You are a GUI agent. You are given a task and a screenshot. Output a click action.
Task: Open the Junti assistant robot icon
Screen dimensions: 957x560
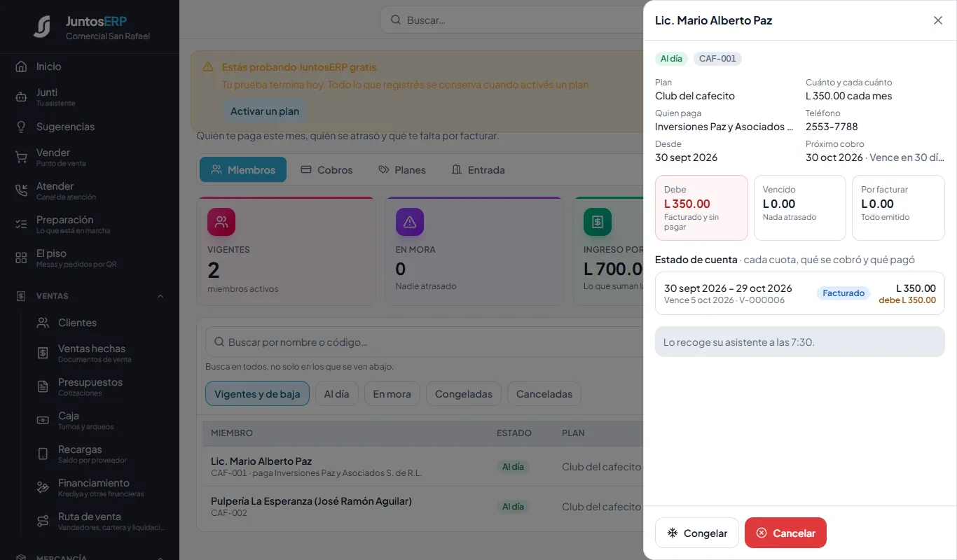coord(21,97)
